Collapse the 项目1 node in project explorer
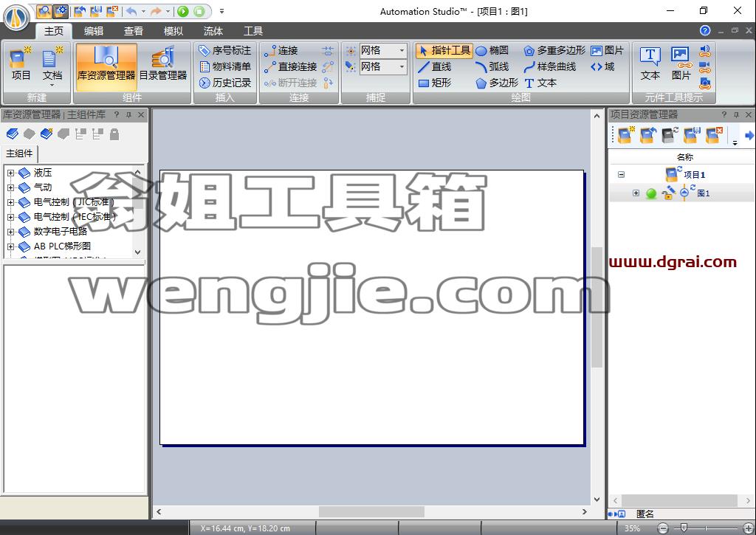756x535 pixels. [622, 174]
